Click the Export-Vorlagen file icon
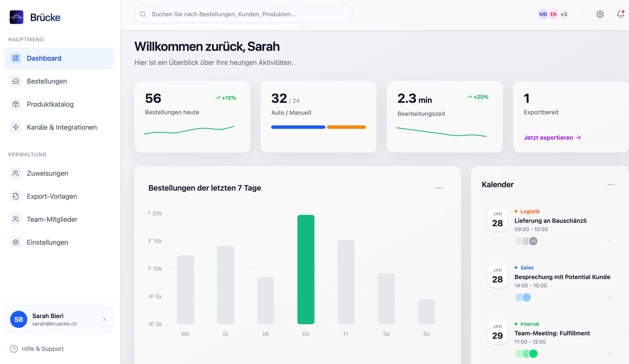 pyautogui.click(x=16, y=196)
